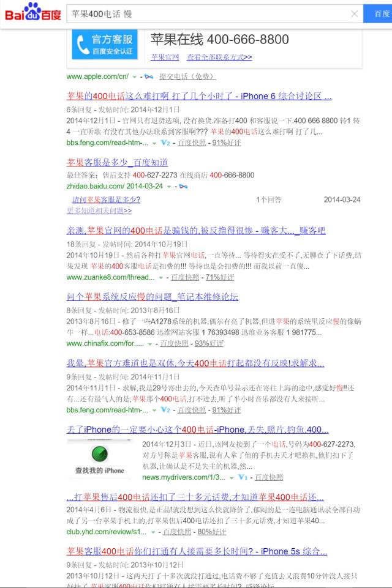Clear the search box with the X icon
The image size is (392, 588).
click(354, 14)
